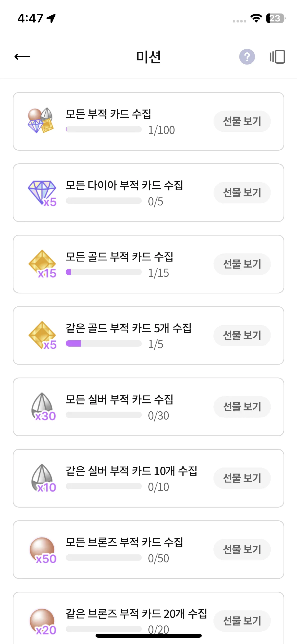View gift for 모든 브론즈 부적 카드 수집
Viewport: 297px width, 644px height.
tap(242, 550)
